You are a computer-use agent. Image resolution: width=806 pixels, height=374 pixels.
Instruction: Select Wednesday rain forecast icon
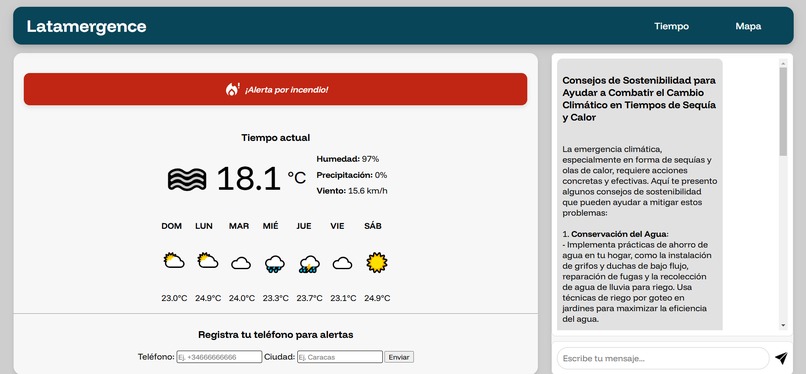coord(275,264)
